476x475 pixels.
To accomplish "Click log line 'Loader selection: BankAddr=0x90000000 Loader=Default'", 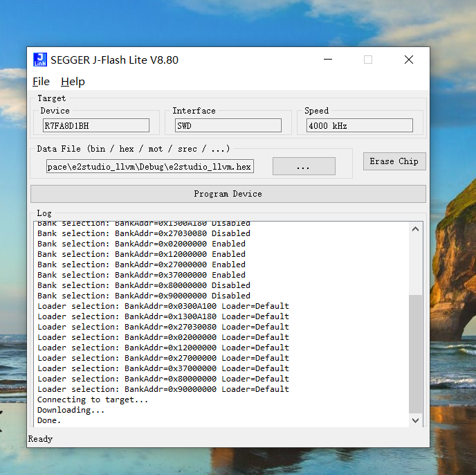I will [x=163, y=389].
